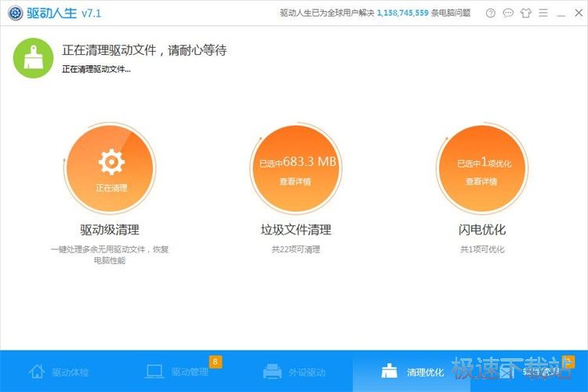The width and height of the screenshot is (588, 392).
Task: Select the 垃圾文件清理 heading
Action: (x=296, y=230)
